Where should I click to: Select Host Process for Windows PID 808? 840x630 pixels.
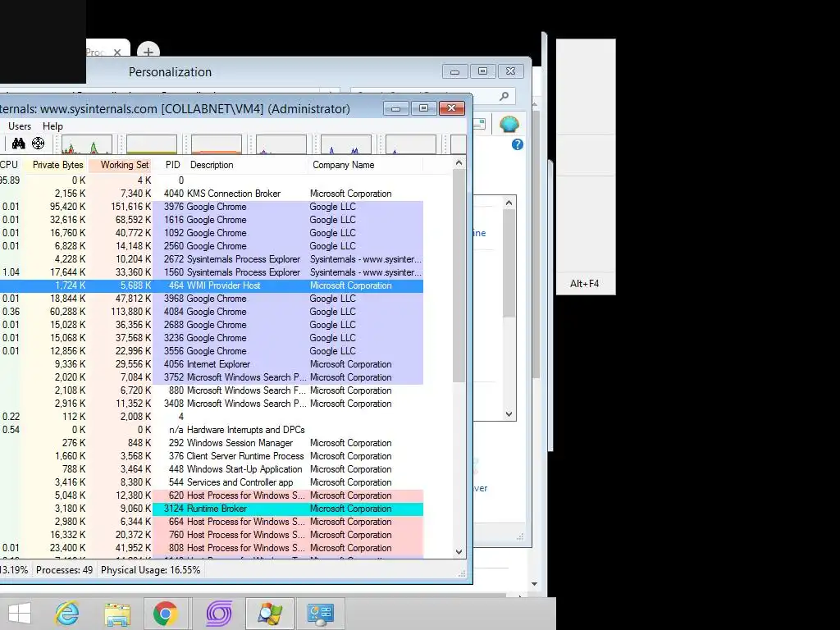click(212, 548)
